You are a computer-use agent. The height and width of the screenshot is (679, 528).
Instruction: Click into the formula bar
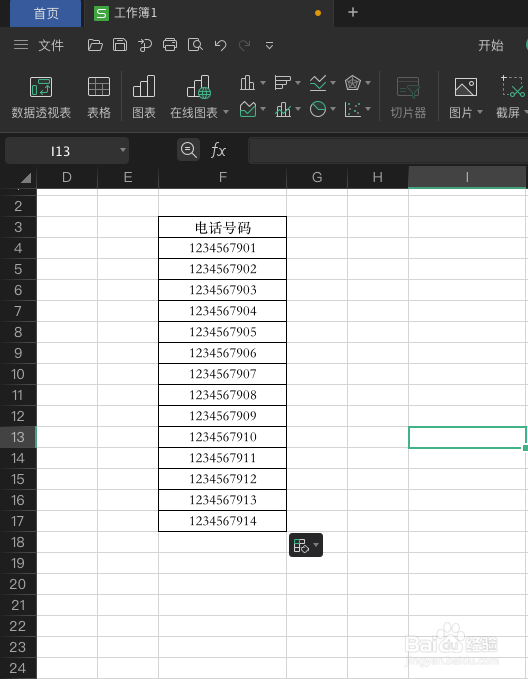pos(388,150)
